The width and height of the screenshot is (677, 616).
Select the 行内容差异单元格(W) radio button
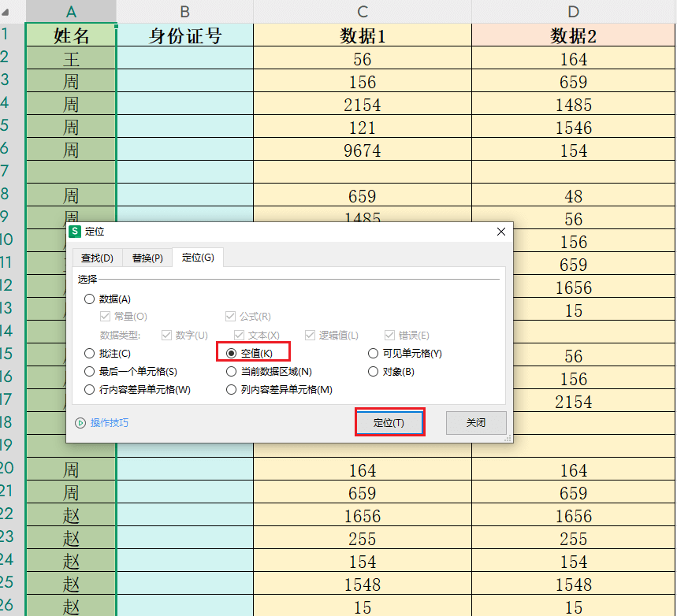[89, 389]
